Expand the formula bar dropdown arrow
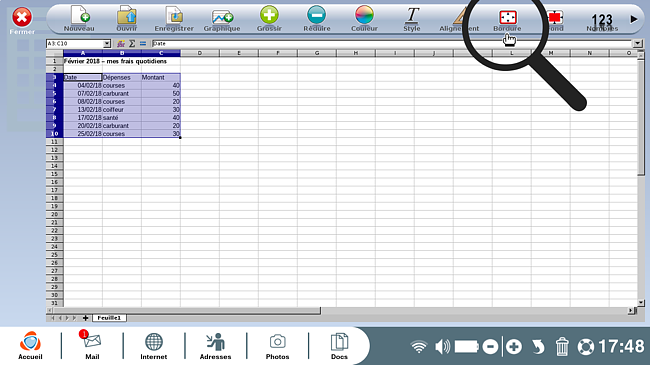The height and width of the screenshot is (365, 650). coord(637,44)
